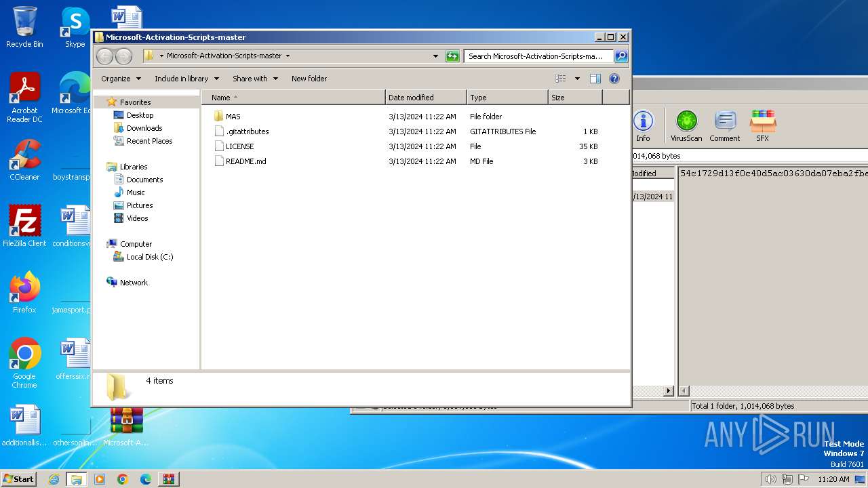Viewport: 868px width, 488px height.
Task: Select the additionallis Word document icon
Action: (x=24, y=426)
